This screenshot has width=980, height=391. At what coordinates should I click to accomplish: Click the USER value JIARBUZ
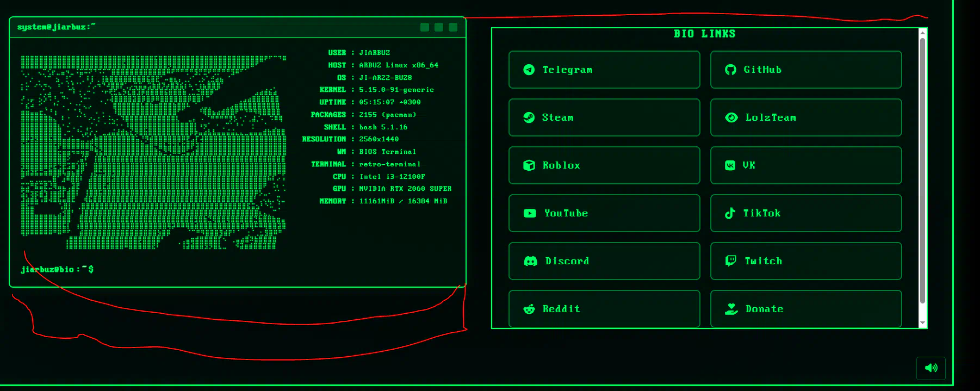[x=374, y=53]
